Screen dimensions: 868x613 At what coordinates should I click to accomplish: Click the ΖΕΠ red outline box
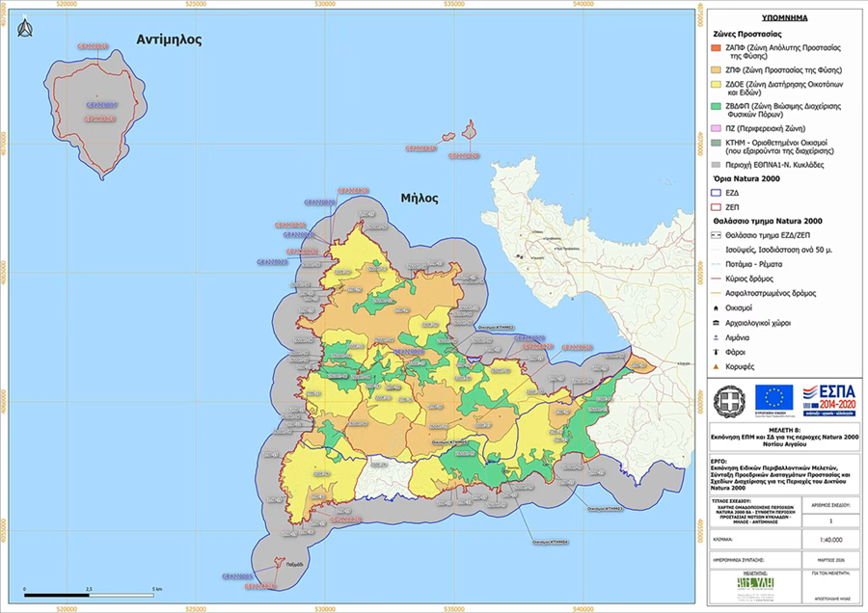click(716, 206)
